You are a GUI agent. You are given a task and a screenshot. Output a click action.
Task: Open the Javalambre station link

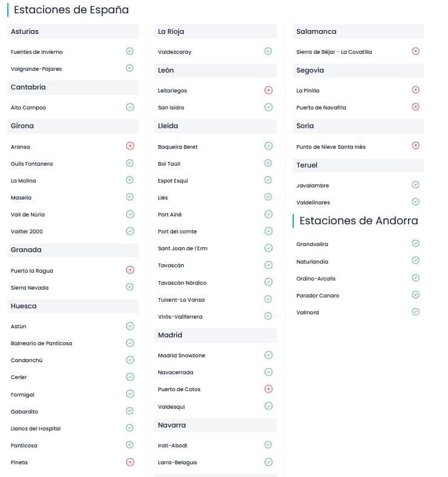coord(313,186)
